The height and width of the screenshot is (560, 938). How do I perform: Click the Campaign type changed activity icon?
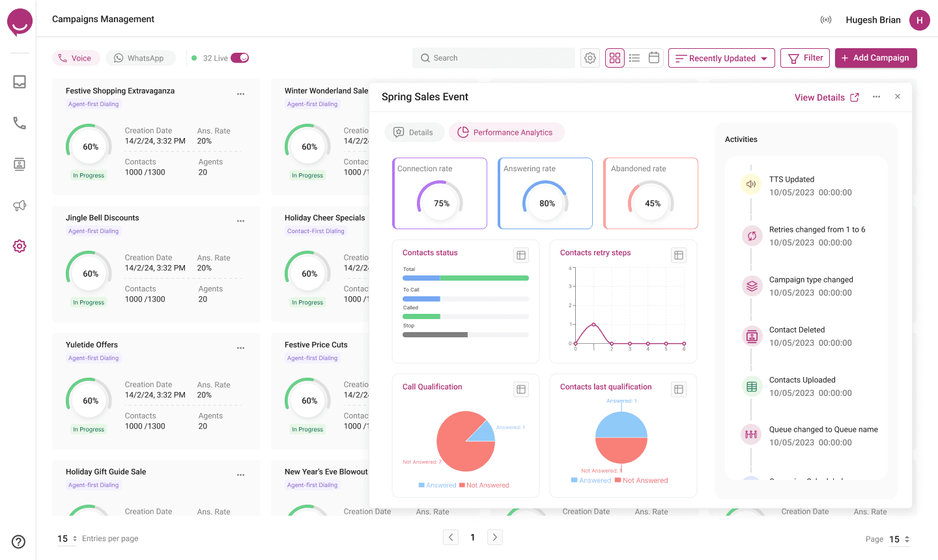coord(752,285)
